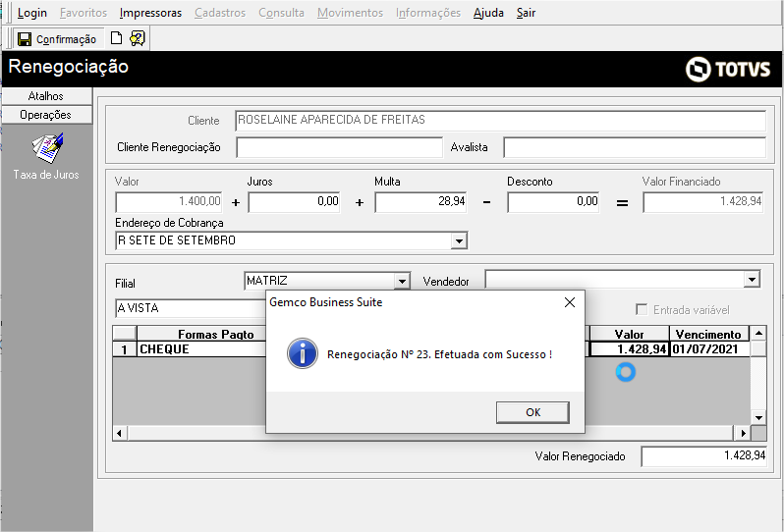
Task: Click the Cliente Renegociação input field
Action: [x=340, y=147]
